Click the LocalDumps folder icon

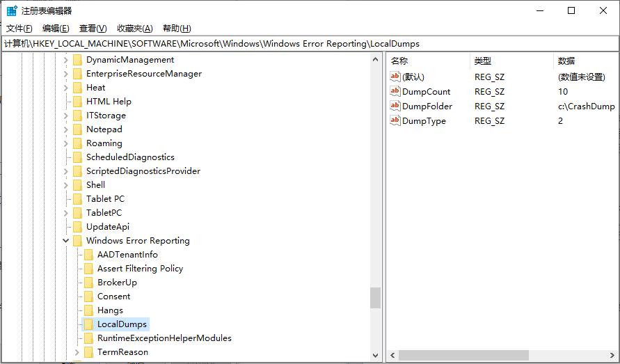[88, 324]
